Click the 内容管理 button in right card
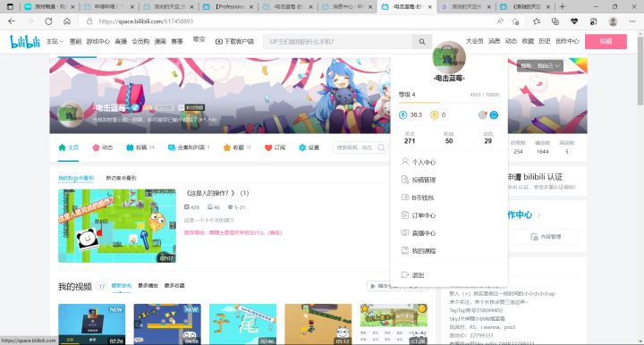 pos(546,237)
